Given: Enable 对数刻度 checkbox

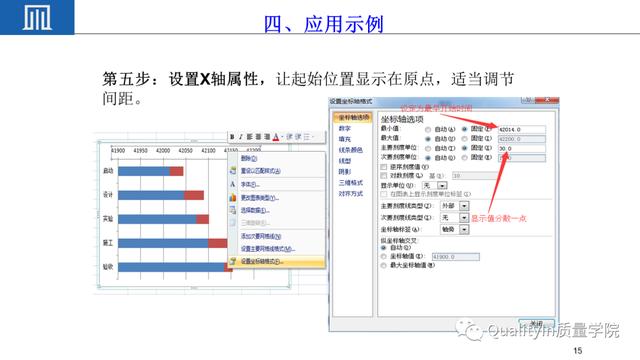Looking at the screenshot, I should pyautogui.click(x=384, y=176).
